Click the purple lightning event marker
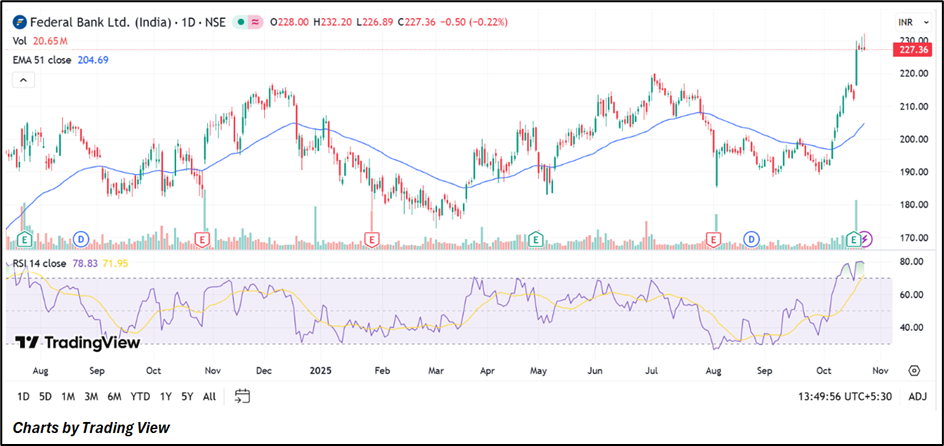Image resolution: width=944 pixels, height=446 pixels. click(866, 239)
